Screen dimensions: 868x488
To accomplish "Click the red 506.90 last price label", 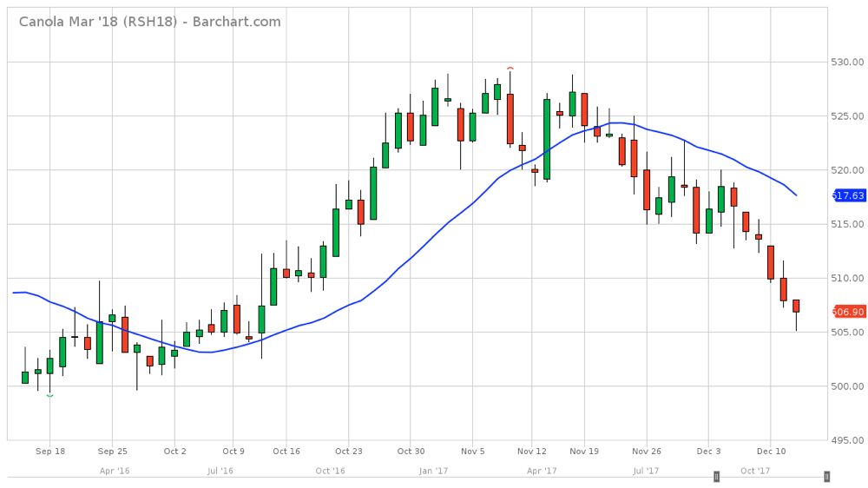I will point(849,312).
